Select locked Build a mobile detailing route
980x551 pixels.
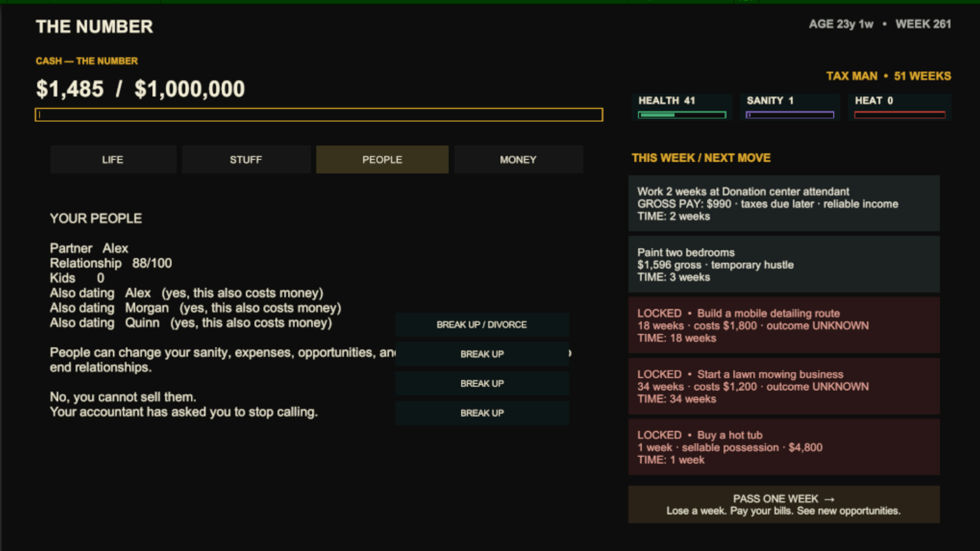click(784, 325)
